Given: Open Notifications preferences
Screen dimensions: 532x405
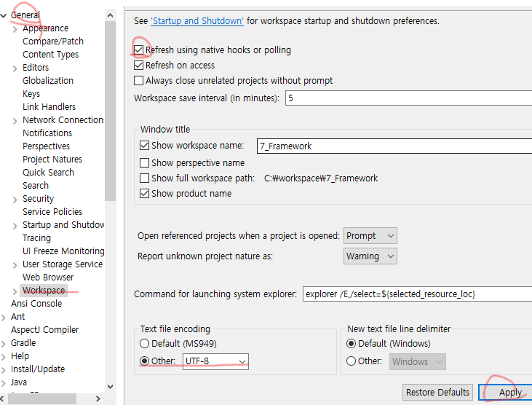Looking at the screenshot, I should (x=47, y=133).
